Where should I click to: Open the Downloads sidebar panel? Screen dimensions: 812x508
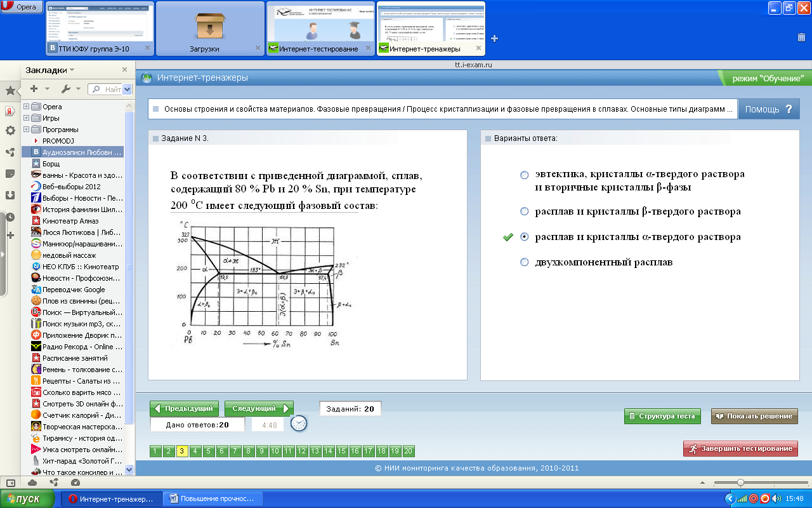coord(10,195)
